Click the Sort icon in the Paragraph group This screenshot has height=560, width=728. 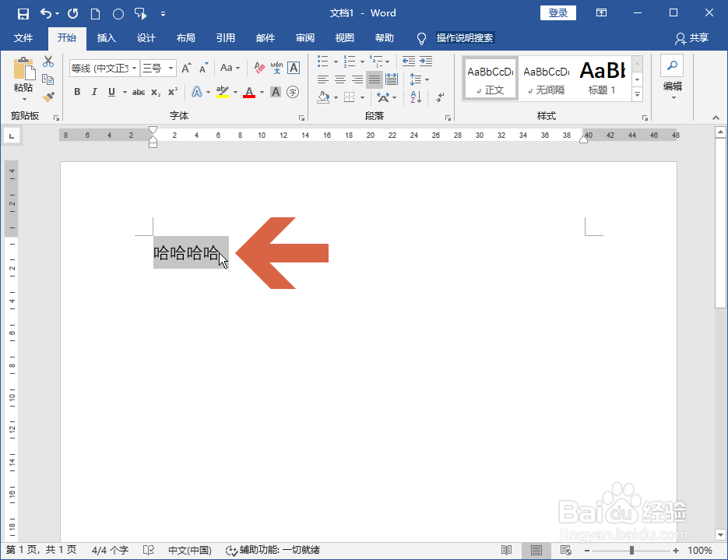click(417, 97)
